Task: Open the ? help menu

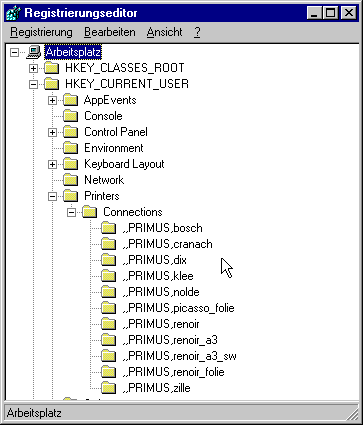Action: (x=197, y=32)
